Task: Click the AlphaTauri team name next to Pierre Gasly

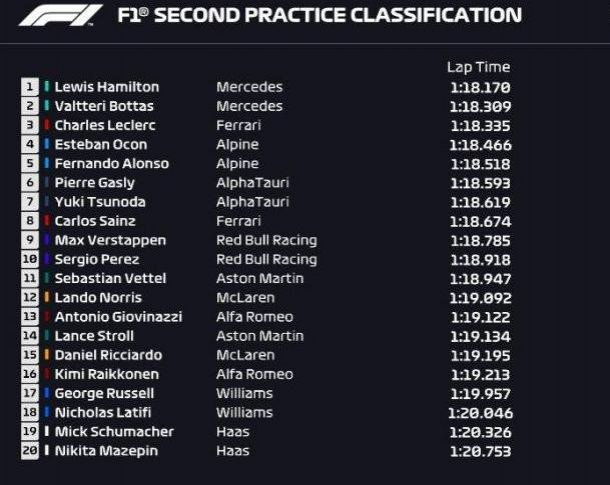Action: tap(252, 183)
